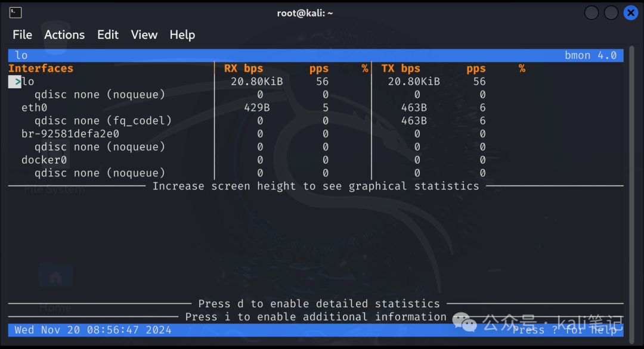Click qdisc none (fq_codel) row

coord(316,120)
